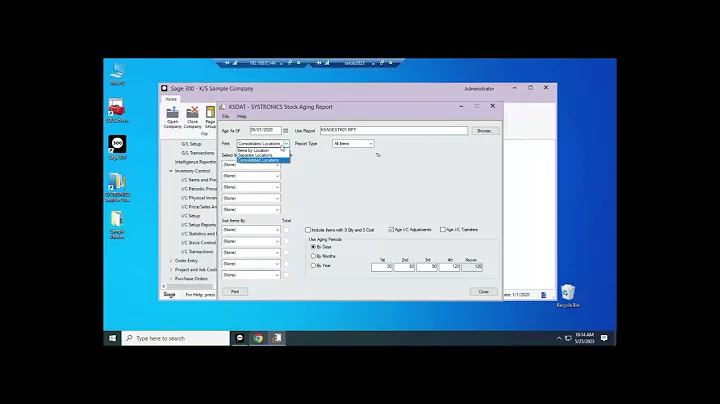Select the By Year aging period option

(313, 266)
